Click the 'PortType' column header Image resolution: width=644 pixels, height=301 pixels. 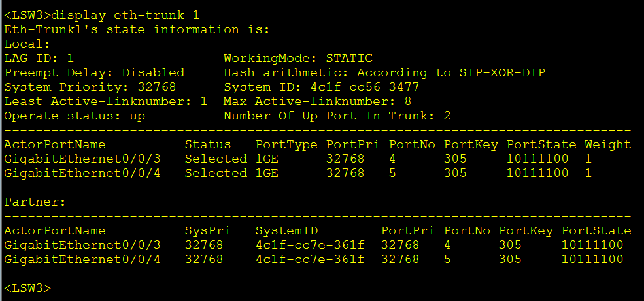click(x=286, y=144)
